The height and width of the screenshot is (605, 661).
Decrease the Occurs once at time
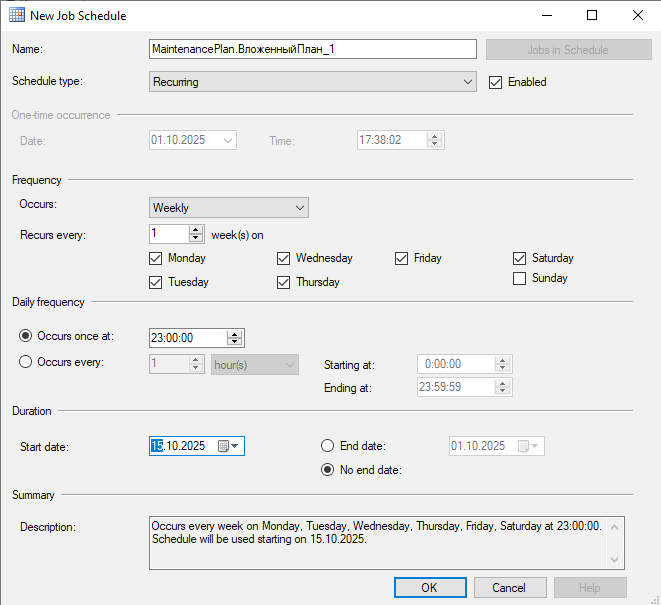234,342
